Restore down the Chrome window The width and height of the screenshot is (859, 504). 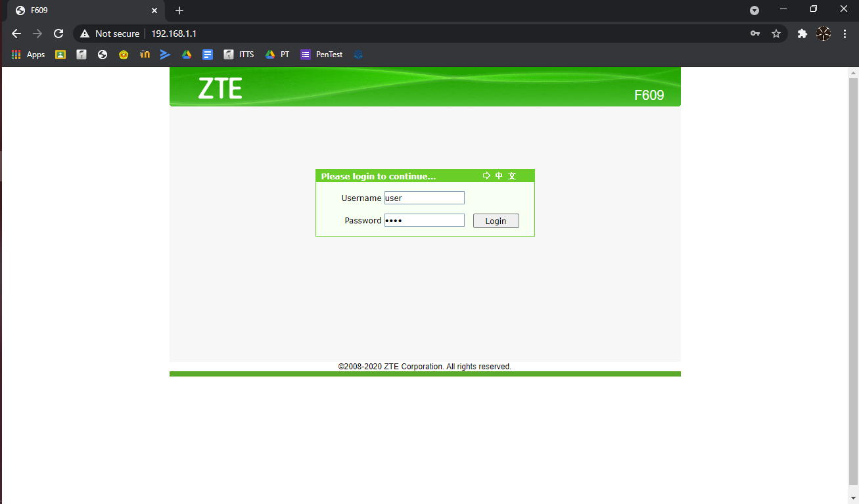click(814, 9)
